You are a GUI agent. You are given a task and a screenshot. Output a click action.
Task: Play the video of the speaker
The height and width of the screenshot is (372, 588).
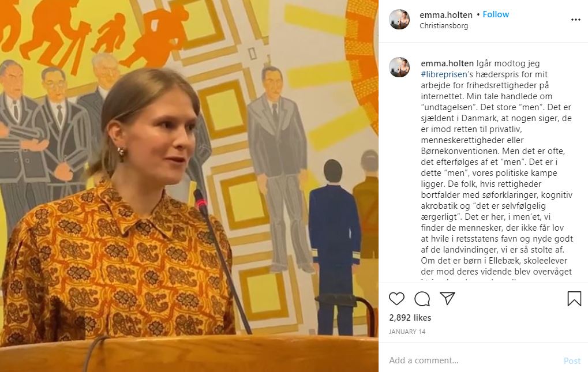[x=189, y=186]
